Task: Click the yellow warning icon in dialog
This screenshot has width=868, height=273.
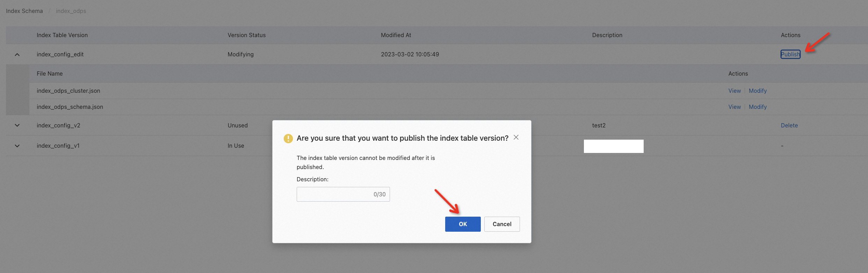Action: [288, 139]
